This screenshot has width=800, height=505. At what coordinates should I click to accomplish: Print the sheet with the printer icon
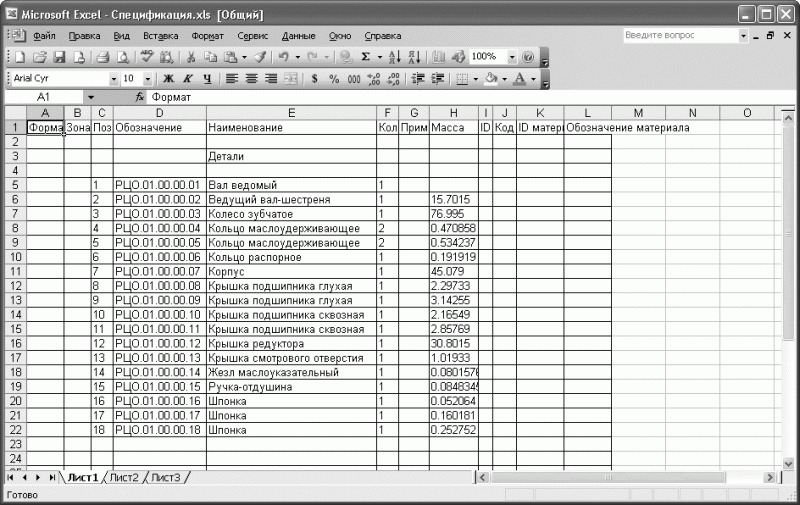[x=103, y=57]
